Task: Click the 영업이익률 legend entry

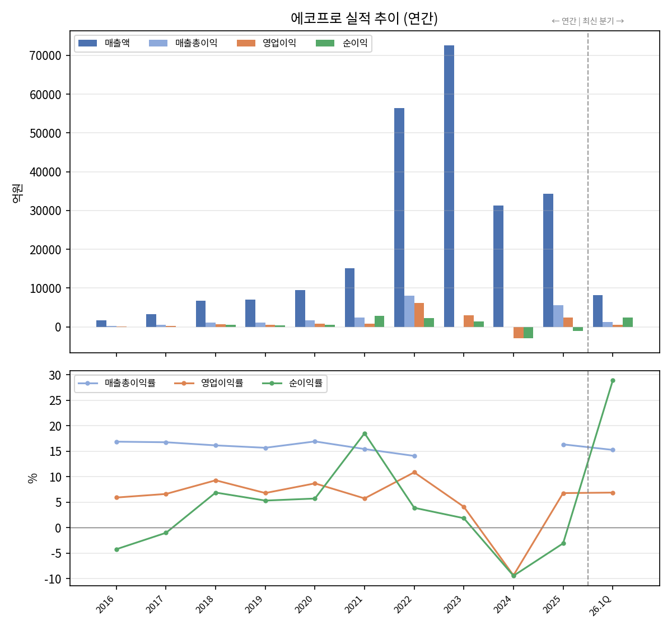Action: pyautogui.click(x=209, y=383)
